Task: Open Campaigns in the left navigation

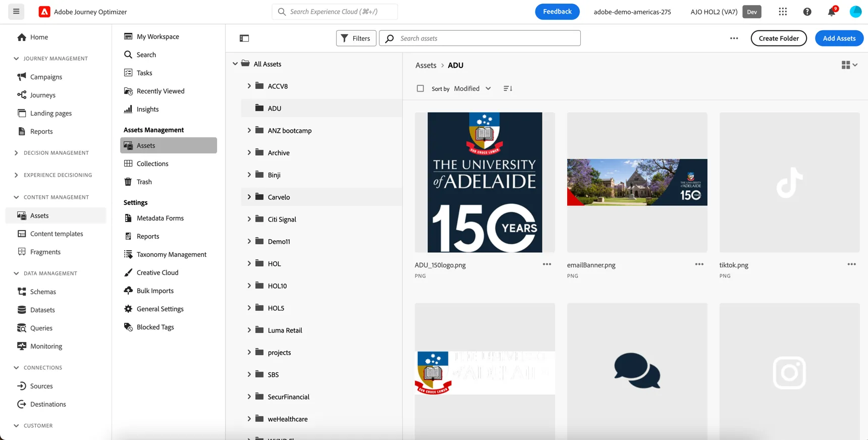Action: point(46,77)
